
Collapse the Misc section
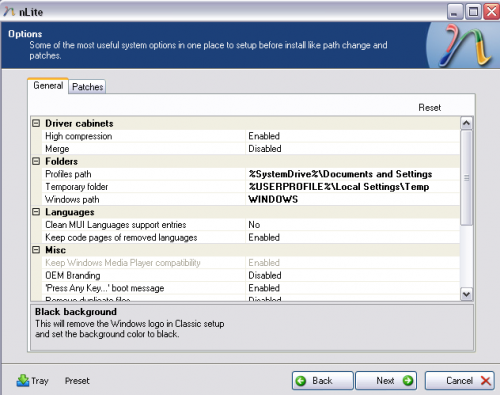tap(36, 250)
